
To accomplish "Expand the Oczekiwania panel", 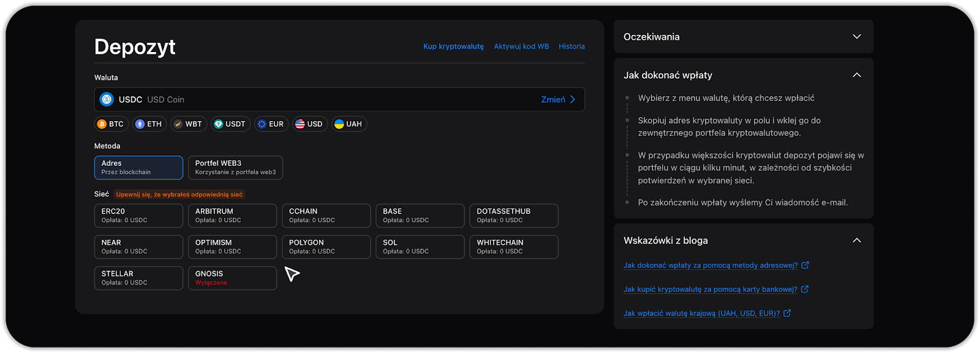I will (856, 37).
